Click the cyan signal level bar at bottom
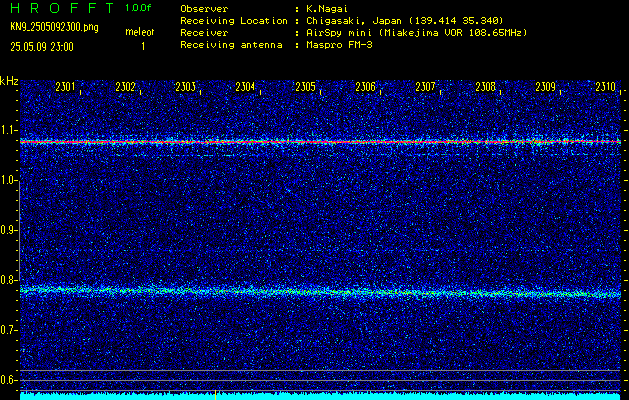 (321, 396)
